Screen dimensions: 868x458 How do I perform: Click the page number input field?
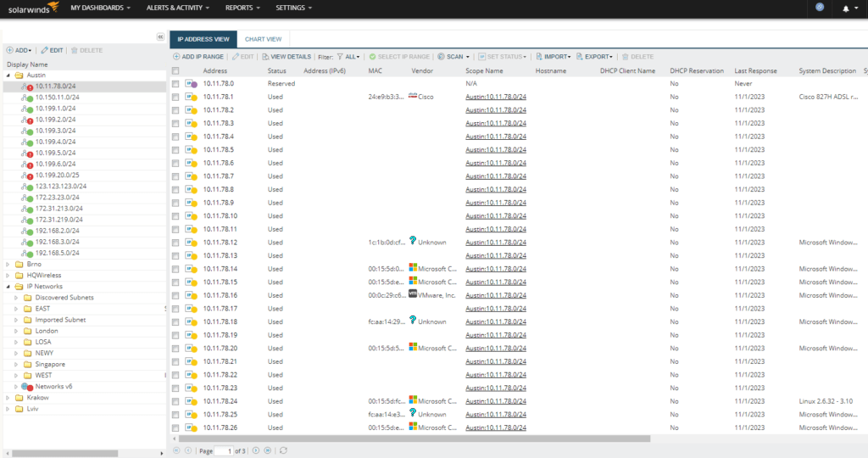224,451
